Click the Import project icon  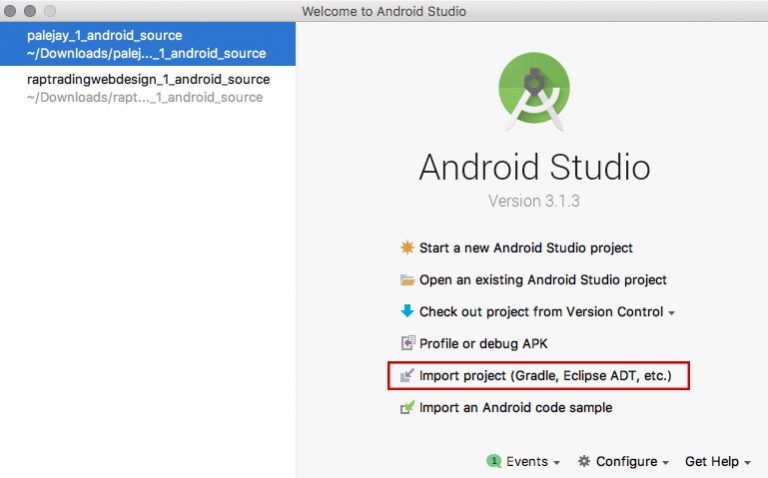407,376
